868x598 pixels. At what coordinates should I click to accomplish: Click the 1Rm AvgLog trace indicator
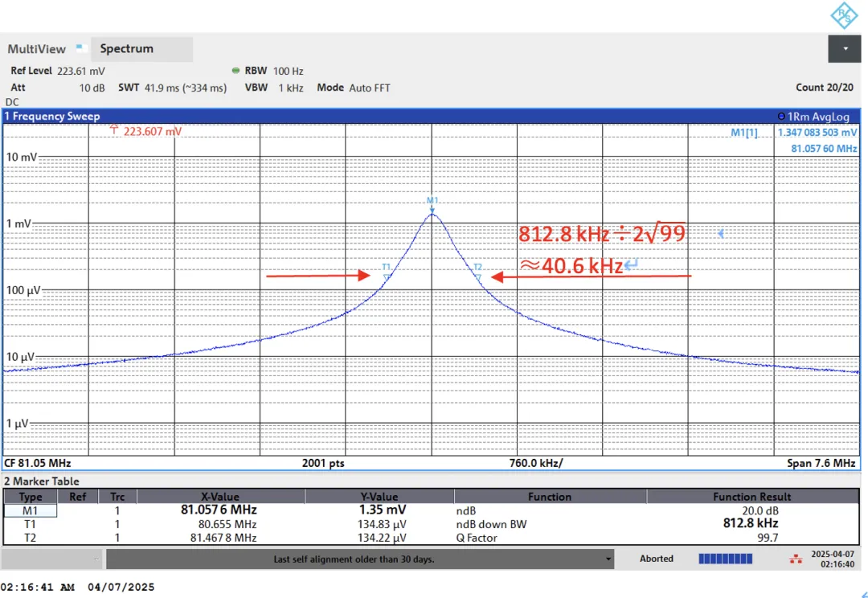[813, 117]
